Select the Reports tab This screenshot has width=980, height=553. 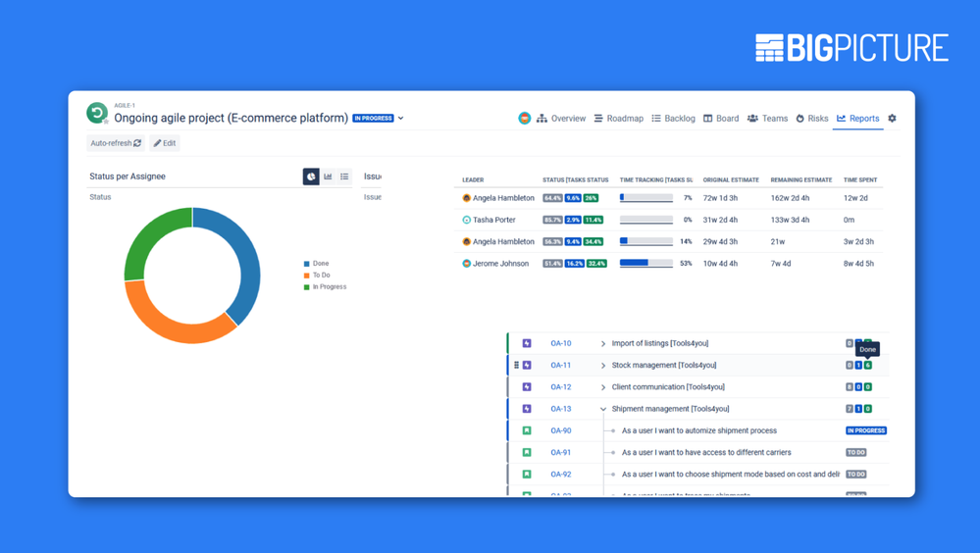[857, 118]
